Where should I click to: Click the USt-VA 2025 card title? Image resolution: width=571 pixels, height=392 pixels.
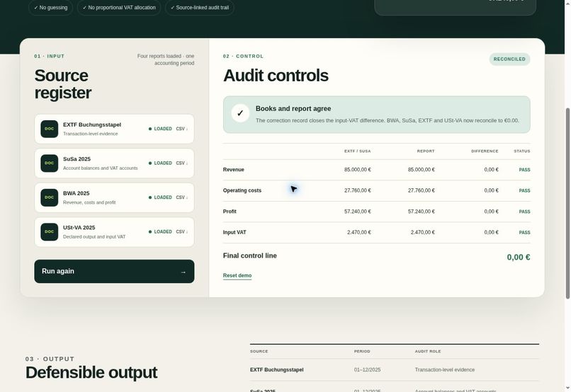point(79,228)
